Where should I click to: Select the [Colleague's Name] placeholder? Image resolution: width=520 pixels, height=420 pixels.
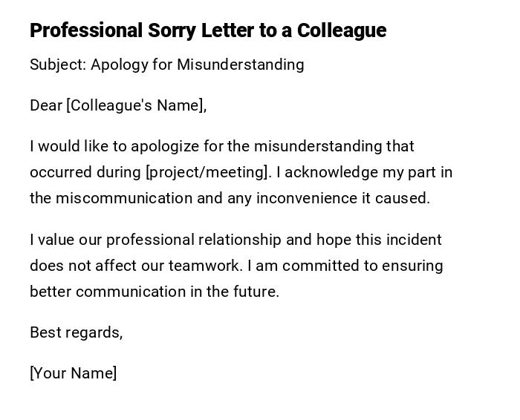[x=136, y=105]
